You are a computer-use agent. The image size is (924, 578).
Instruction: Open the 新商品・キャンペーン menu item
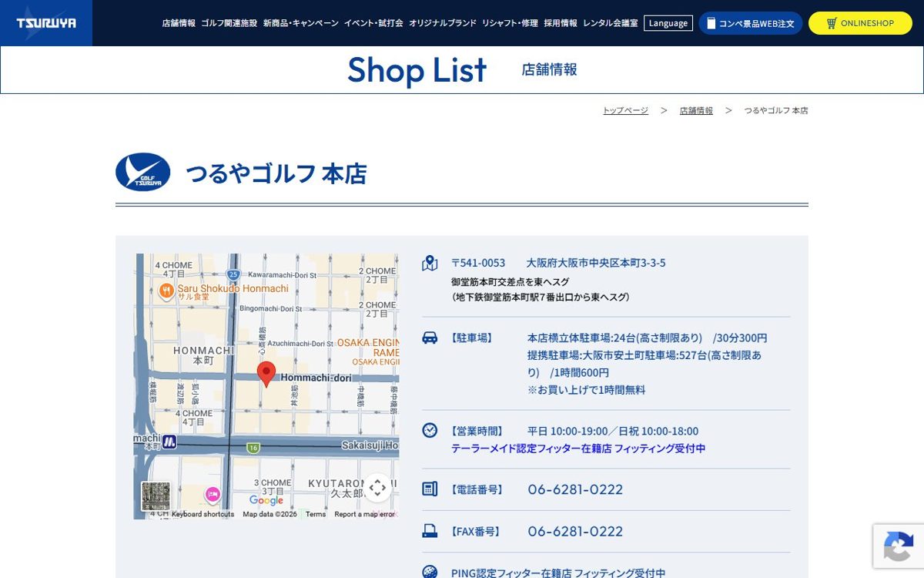(x=301, y=23)
